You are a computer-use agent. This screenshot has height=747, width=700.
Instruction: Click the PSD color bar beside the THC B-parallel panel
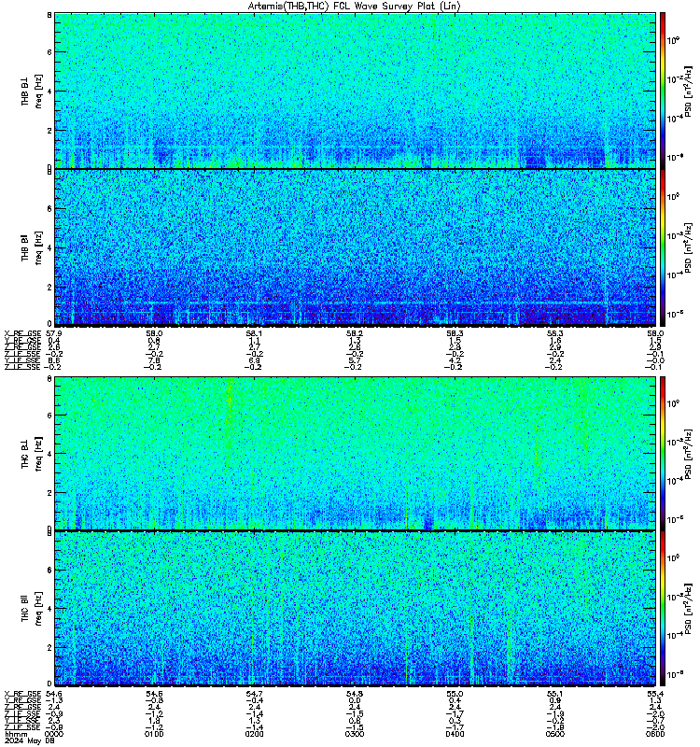pyautogui.click(x=663, y=609)
